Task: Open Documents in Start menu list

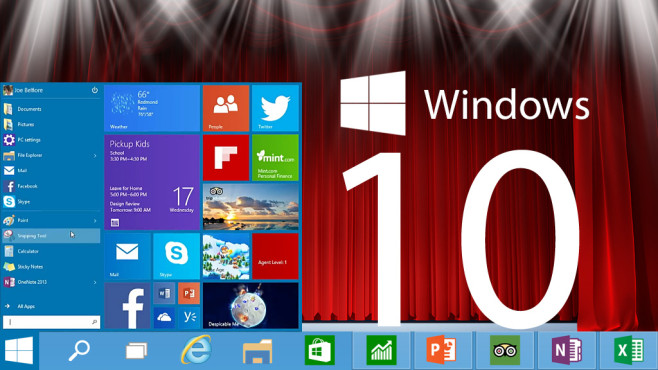Action: point(51,109)
